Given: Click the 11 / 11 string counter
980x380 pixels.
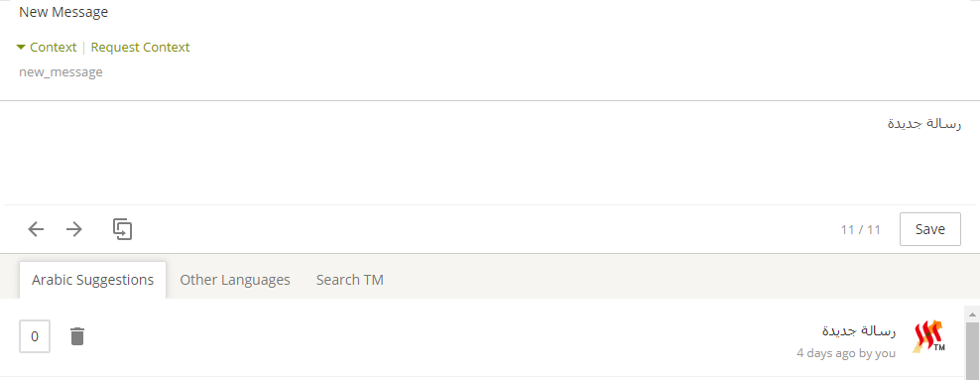Looking at the screenshot, I should coord(861,229).
